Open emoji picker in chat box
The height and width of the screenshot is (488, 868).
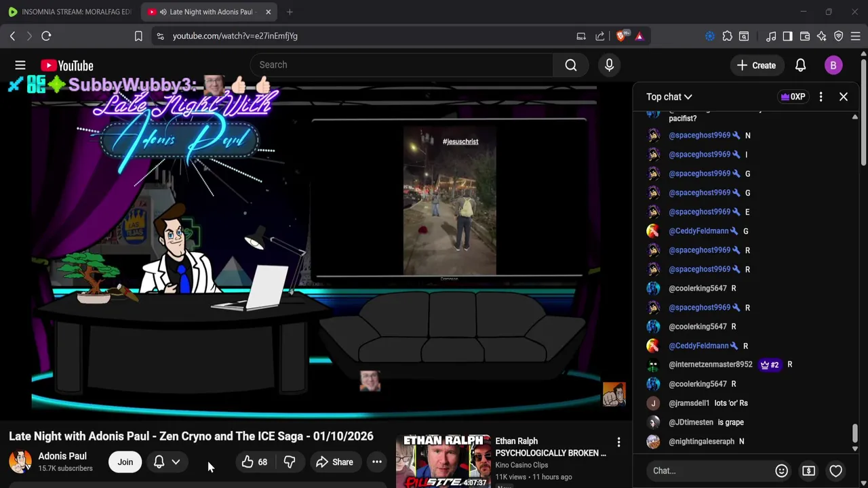tap(781, 470)
